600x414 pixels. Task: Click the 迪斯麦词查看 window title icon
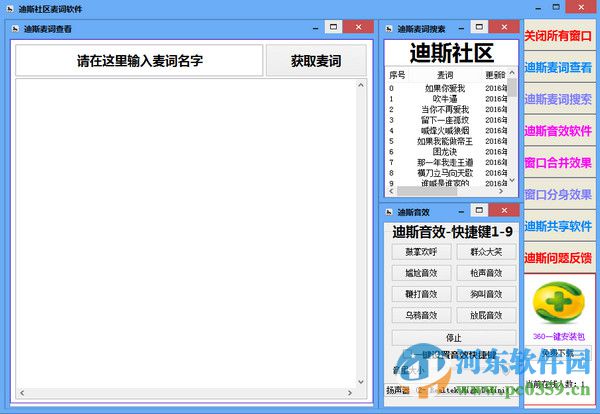point(15,29)
